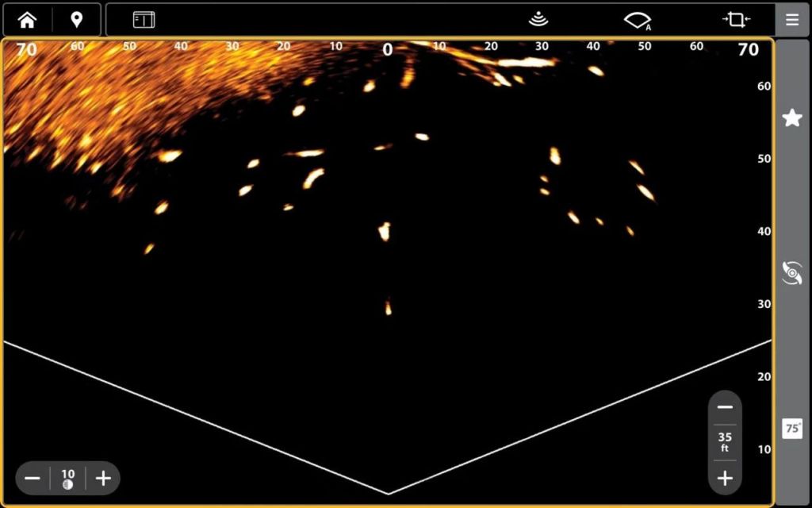Viewport: 812px width, 508px height.
Task: Decrease the depth range with minus
Action: click(725, 407)
